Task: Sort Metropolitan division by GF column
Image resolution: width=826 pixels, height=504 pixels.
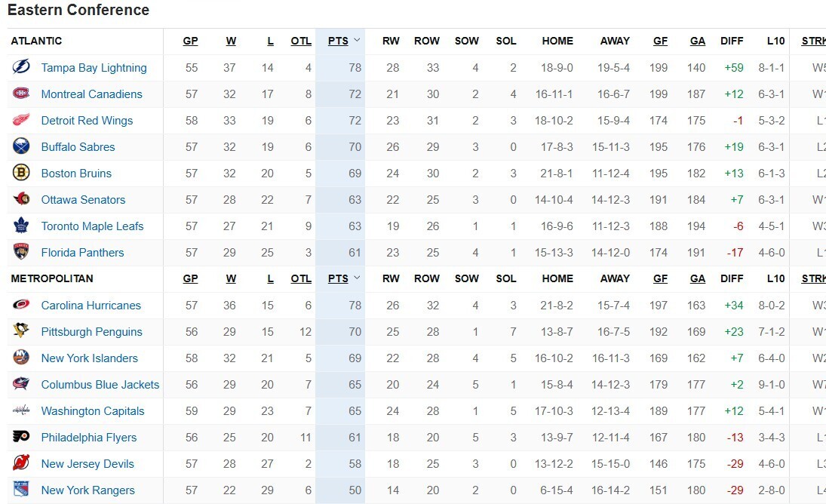Action: [x=660, y=278]
